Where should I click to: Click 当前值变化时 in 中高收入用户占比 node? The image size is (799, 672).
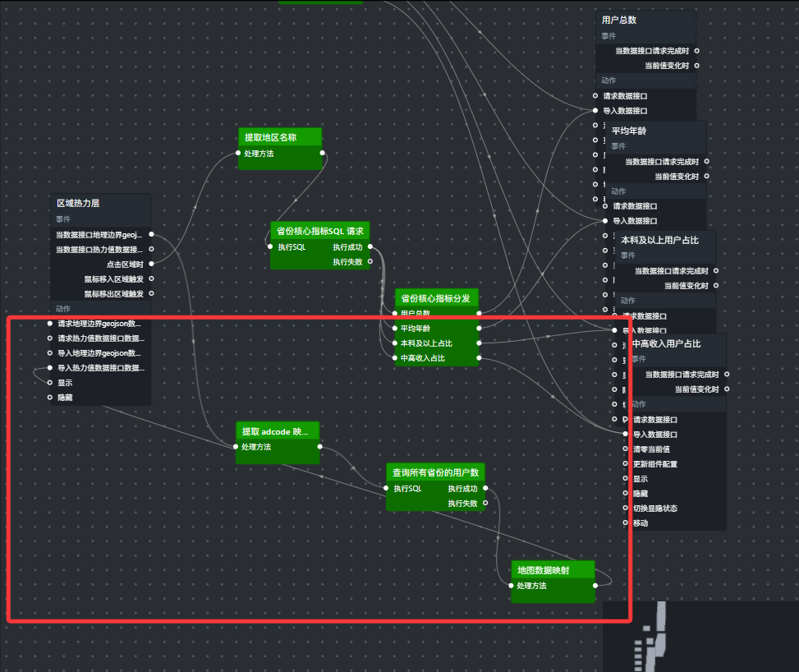point(696,389)
